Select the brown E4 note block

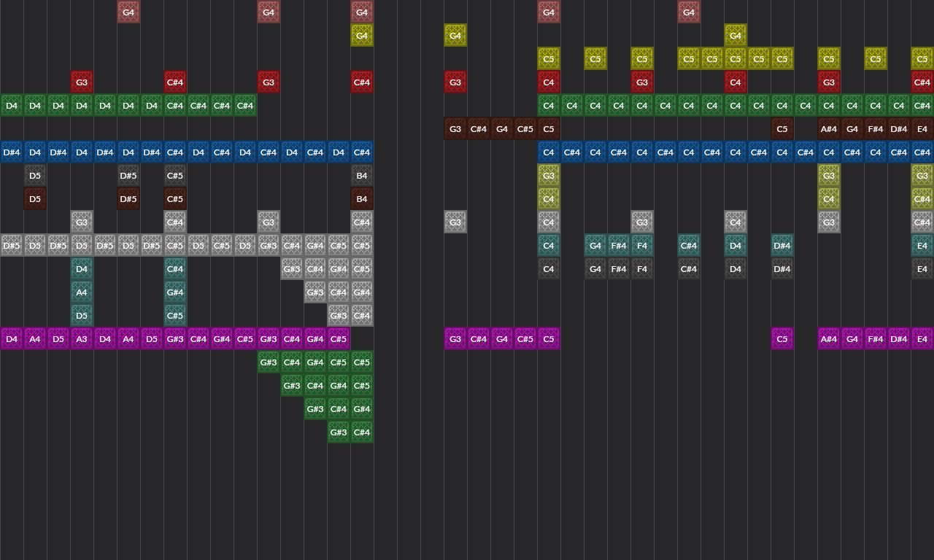[922, 129]
